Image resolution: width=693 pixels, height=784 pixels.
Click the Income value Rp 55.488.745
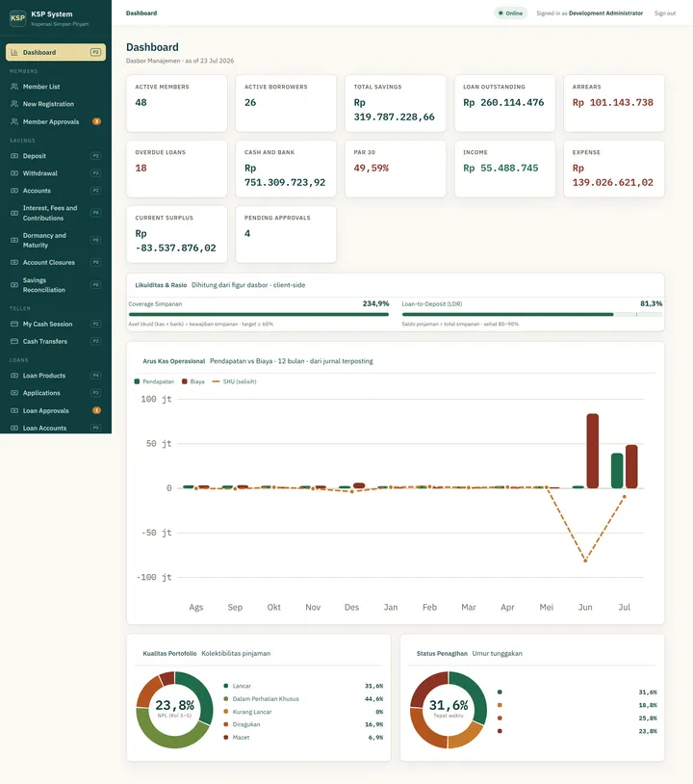click(500, 168)
